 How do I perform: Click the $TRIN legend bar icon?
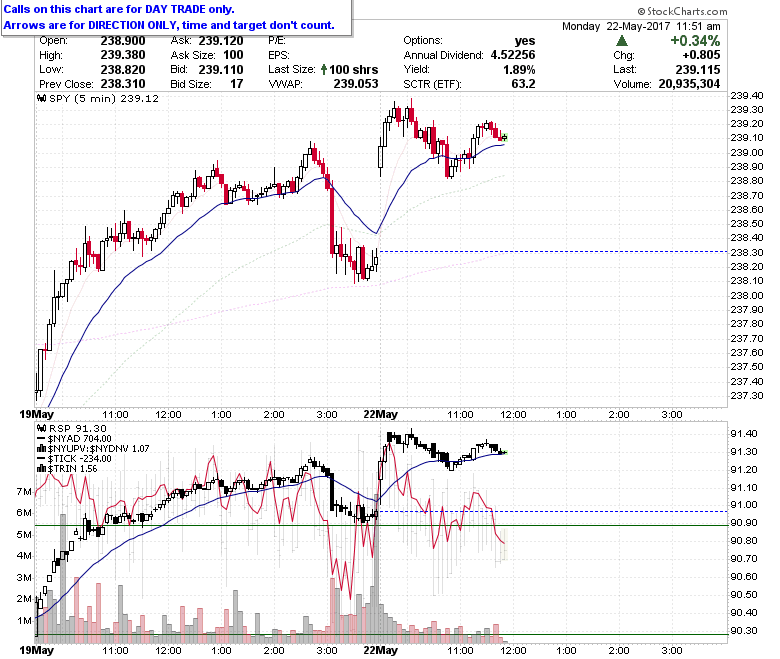[x=43, y=469]
